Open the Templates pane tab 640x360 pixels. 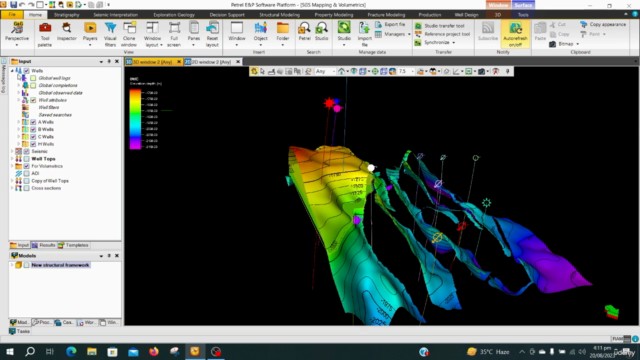point(73,245)
